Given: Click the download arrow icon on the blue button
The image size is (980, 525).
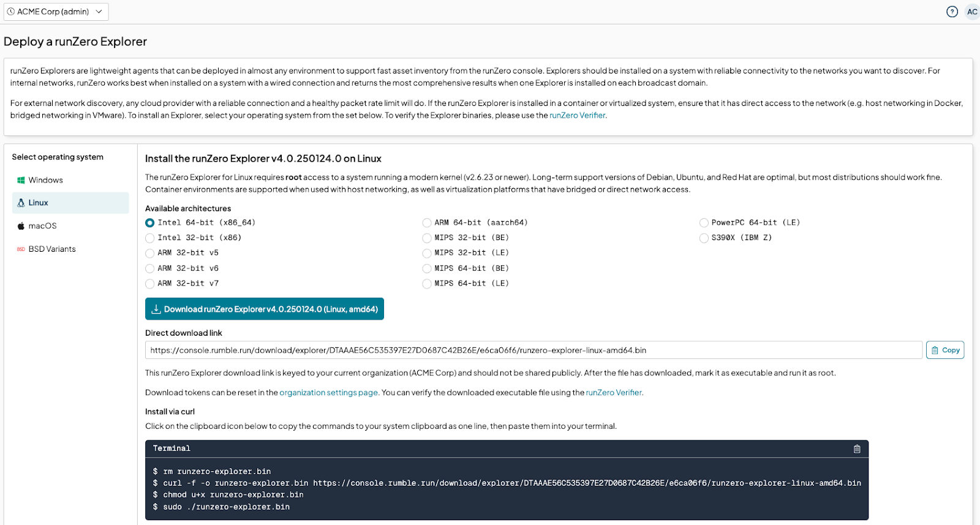Looking at the screenshot, I should (156, 309).
